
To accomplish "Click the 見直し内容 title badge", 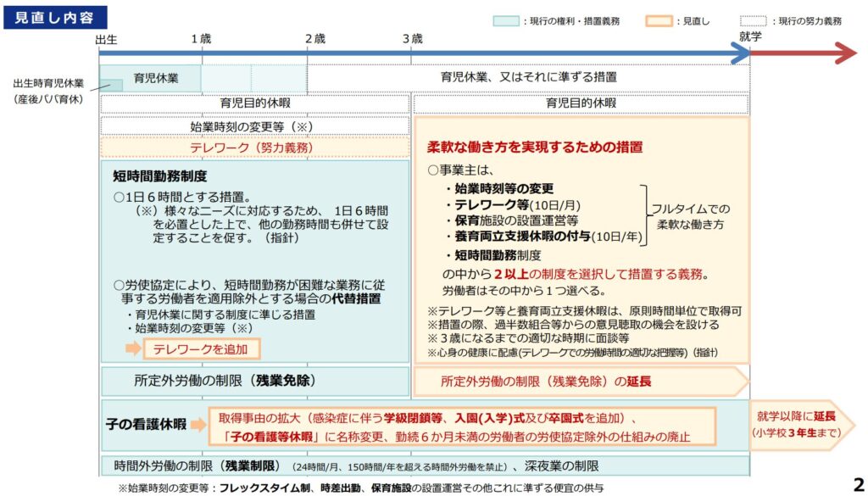I will coord(54,17).
